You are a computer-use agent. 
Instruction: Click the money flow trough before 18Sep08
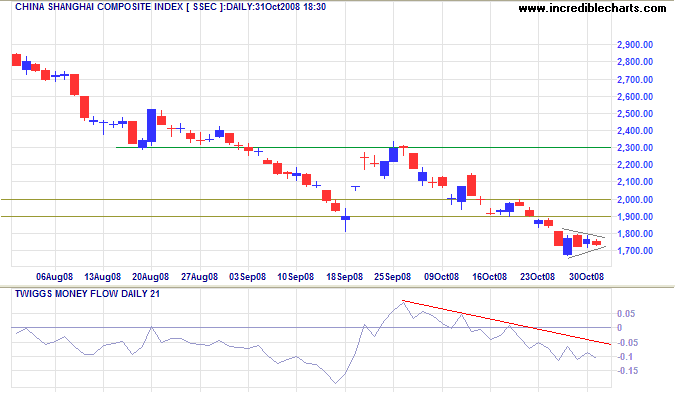click(x=336, y=382)
